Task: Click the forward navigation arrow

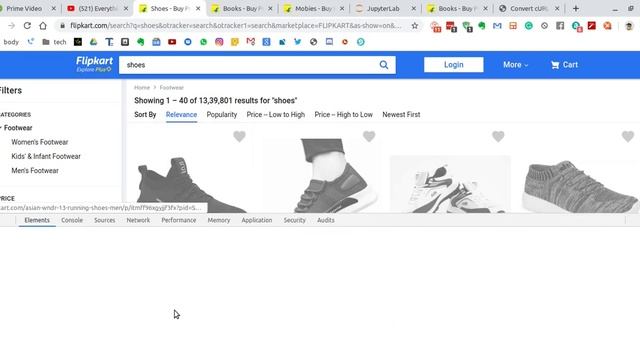Action: 11,26
